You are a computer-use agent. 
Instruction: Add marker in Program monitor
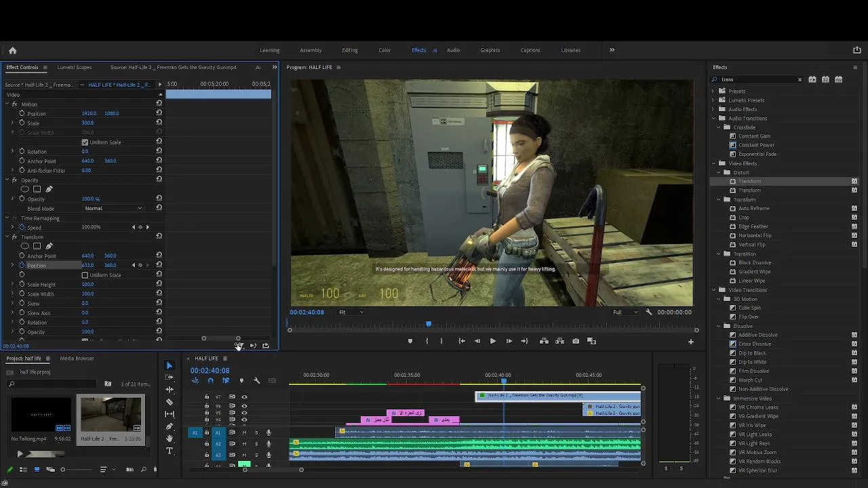pyautogui.click(x=410, y=342)
